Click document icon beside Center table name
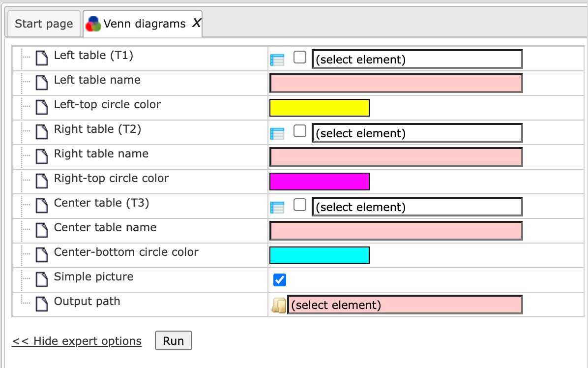The width and height of the screenshot is (588, 368). [42, 230]
